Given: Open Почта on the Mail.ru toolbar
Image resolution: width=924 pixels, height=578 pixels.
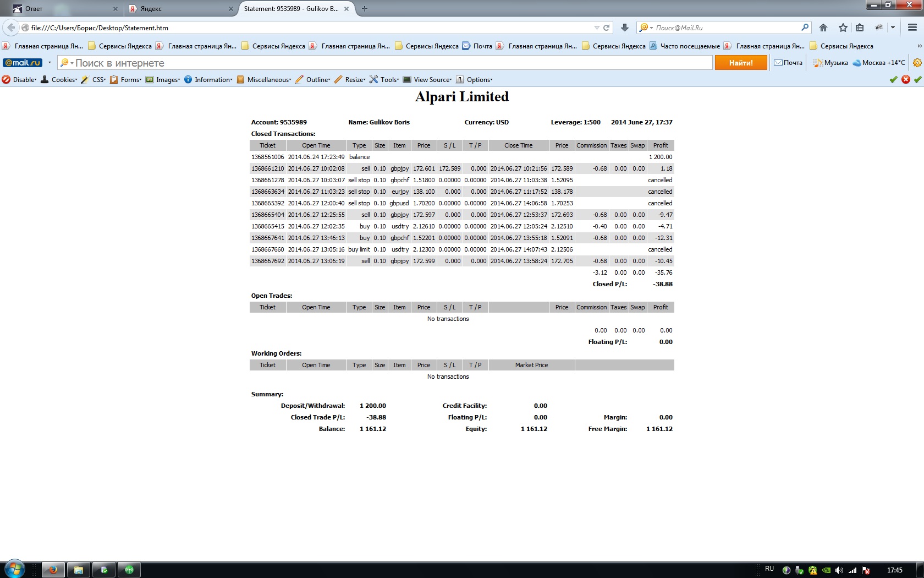Looking at the screenshot, I should [788, 63].
